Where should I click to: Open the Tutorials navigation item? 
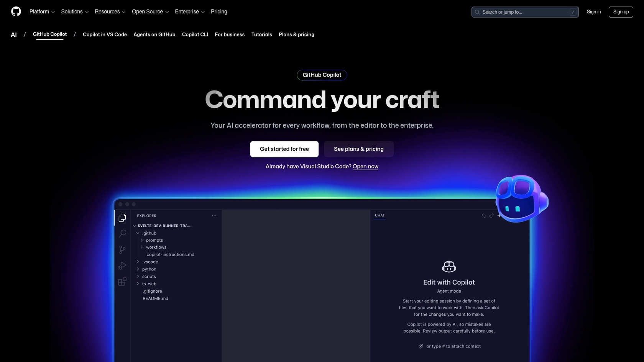click(x=261, y=34)
